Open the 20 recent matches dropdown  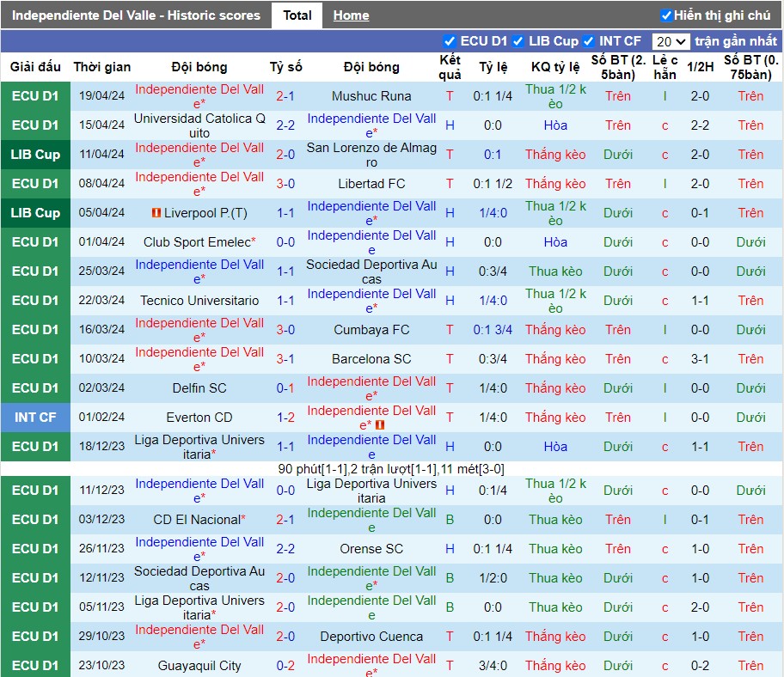671,41
